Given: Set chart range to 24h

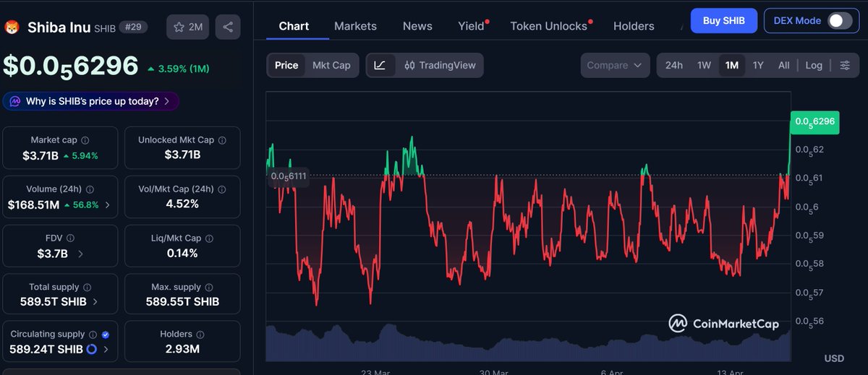Looking at the screenshot, I should 674,65.
